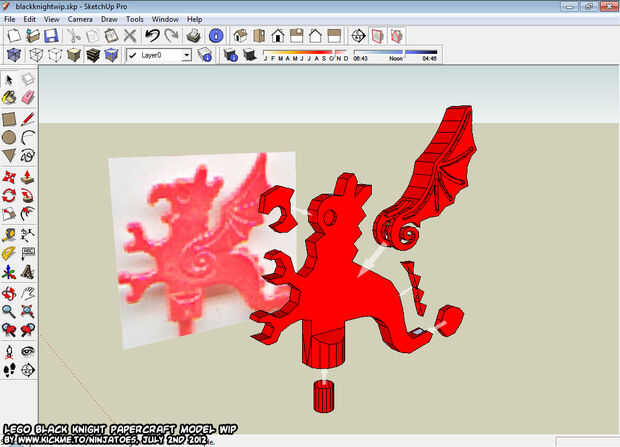
Task: Choose the pink Eraser tool
Action: click(x=28, y=97)
